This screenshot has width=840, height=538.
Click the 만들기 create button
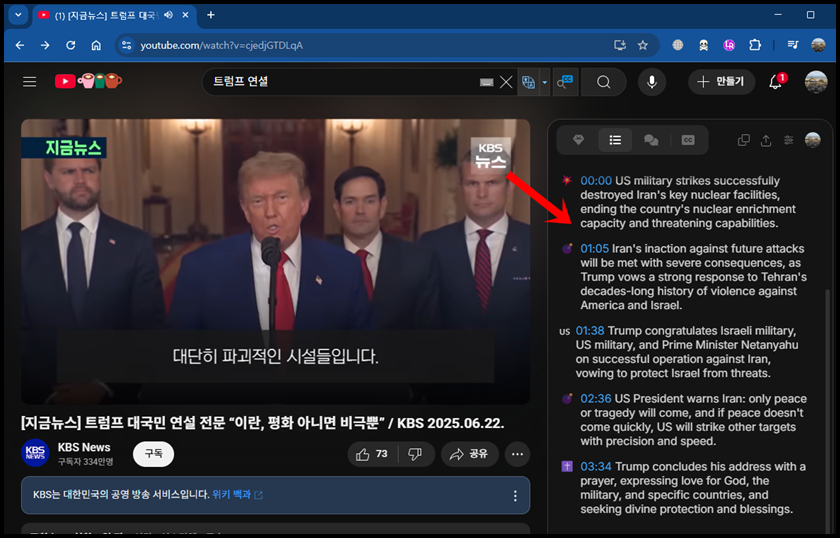721,81
